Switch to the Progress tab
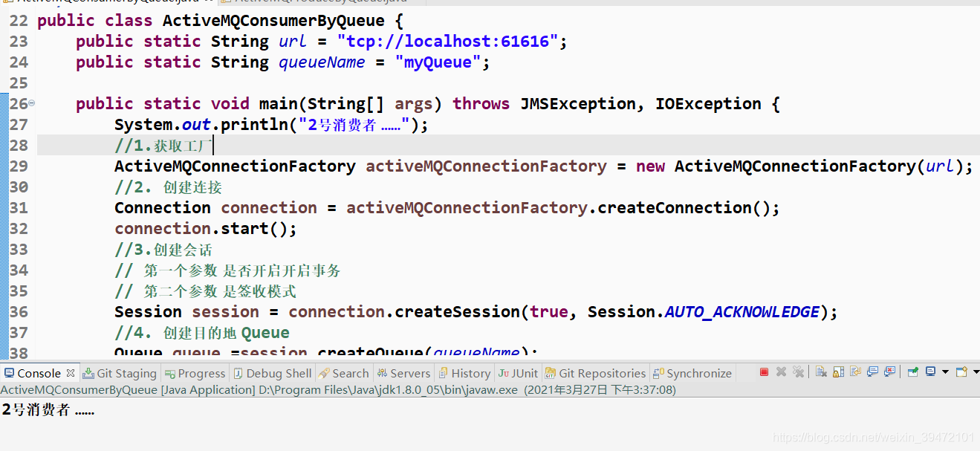The width and height of the screenshot is (980, 451). (195, 373)
